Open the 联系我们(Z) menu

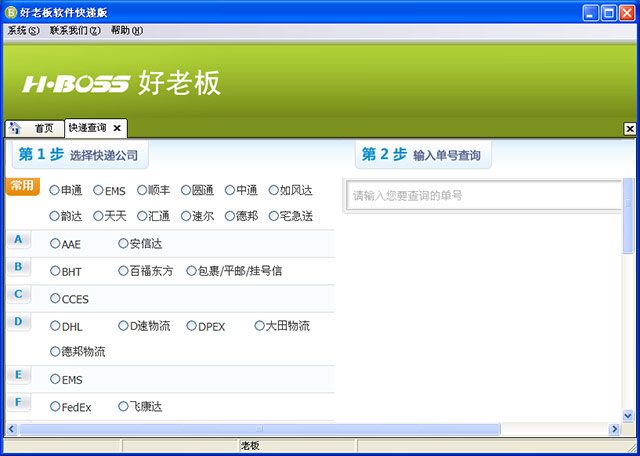[75, 31]
